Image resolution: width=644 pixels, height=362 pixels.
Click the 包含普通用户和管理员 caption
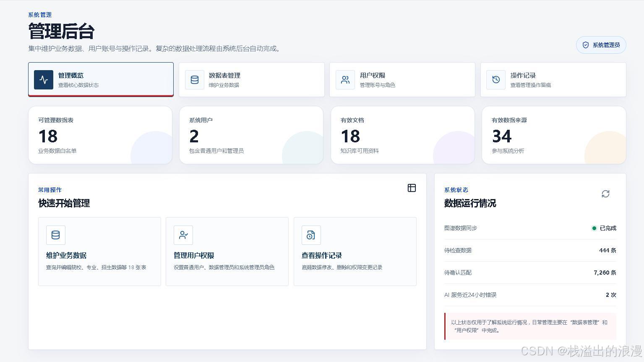[216, 151]
